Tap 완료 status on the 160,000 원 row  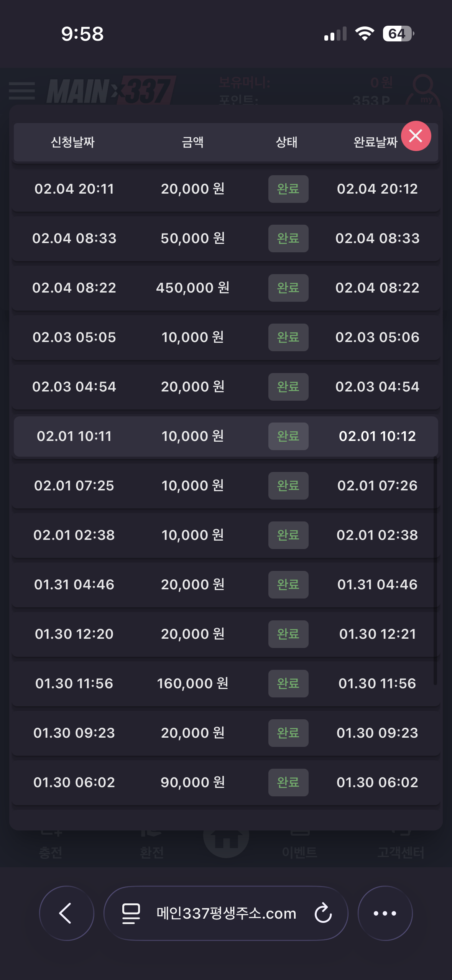(288, 684)
